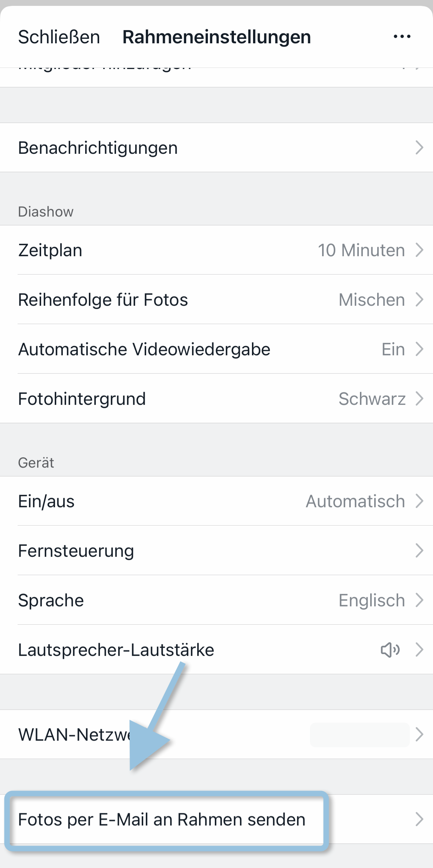Viewport: 433px width, 868px height.
Task: Change Ein/aus power mode from Automatisch
Action: point(355,501)
